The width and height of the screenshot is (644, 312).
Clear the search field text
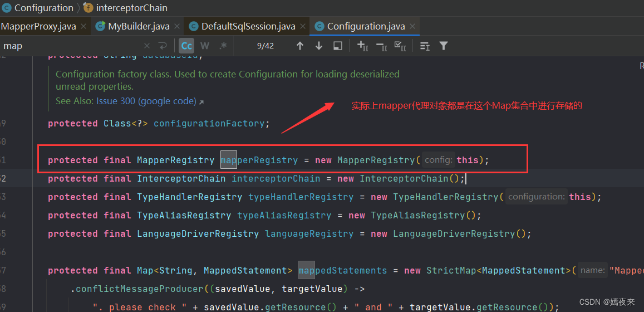coord(147,46)
